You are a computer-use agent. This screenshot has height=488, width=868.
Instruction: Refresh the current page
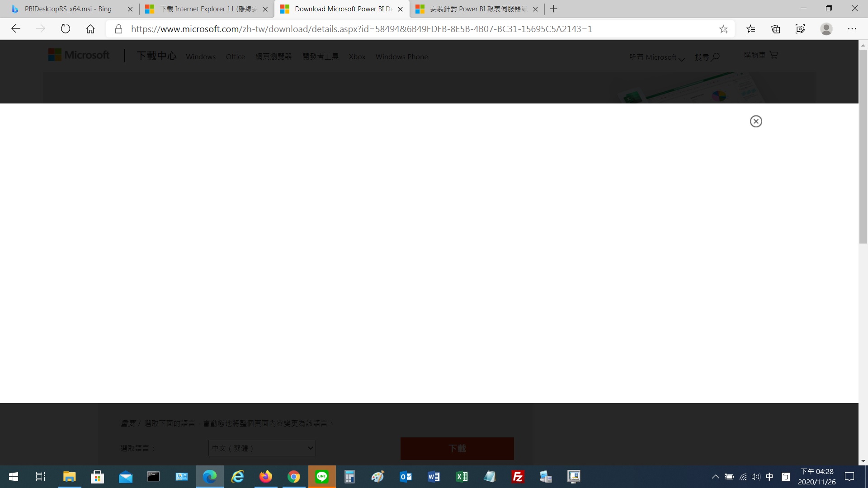pyautogui.click(x=66, y=29)
